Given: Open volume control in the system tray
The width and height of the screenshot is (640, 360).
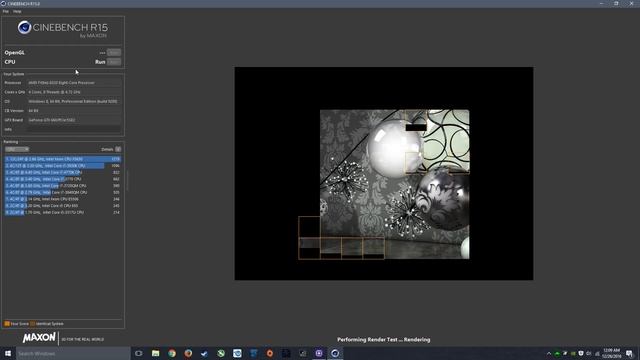Looking at the screenshot, I should coord(589,353).
